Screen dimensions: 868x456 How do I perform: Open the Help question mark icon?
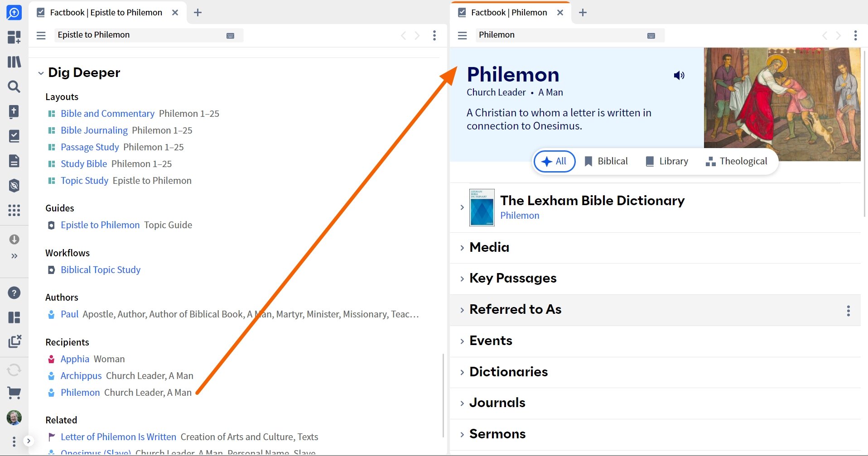tap(14, 293)
